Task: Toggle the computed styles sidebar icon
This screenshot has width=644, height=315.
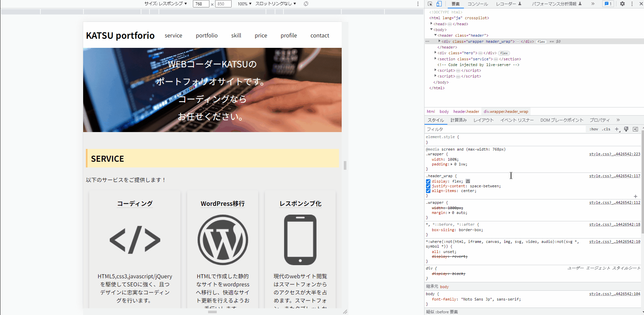Action: [x=635, y=129]
